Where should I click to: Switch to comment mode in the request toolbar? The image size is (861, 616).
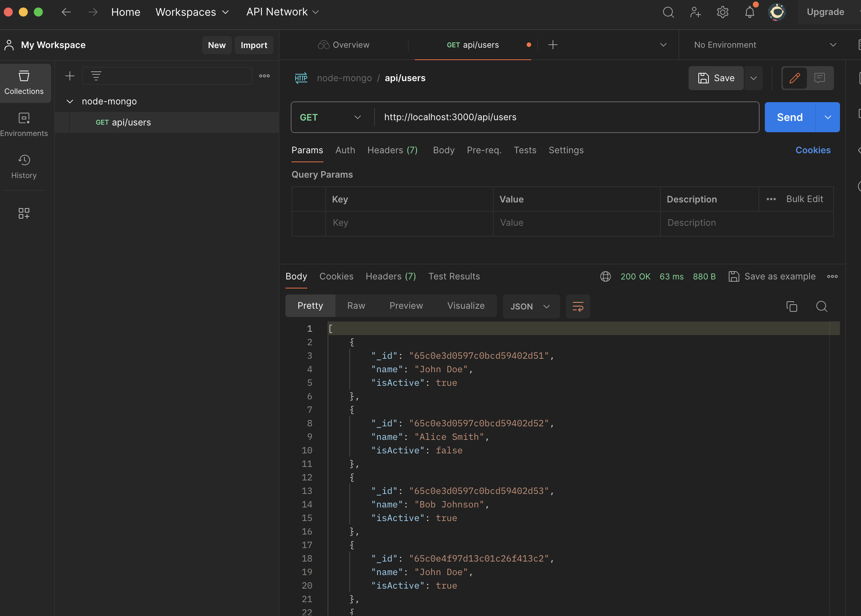[820, 78]
